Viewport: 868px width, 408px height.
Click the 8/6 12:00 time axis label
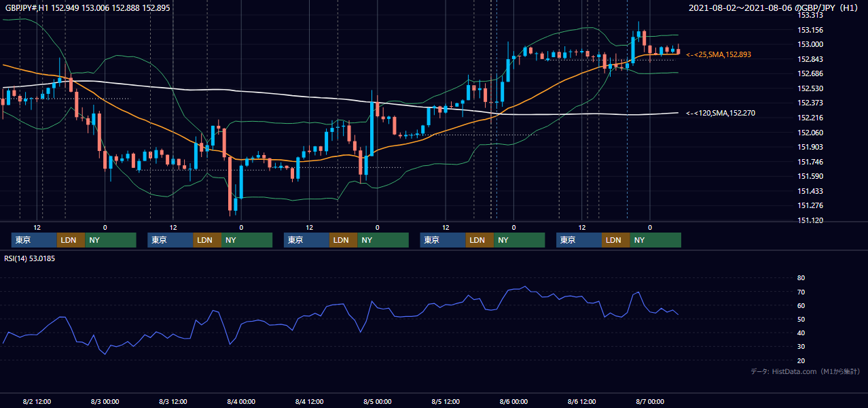pyautogui.click(x=582, y=401)
